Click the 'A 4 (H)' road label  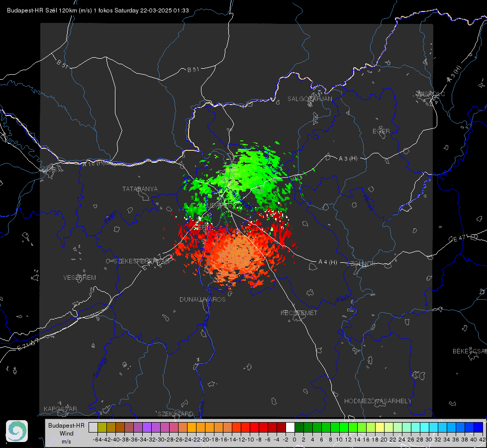point(328,262)
